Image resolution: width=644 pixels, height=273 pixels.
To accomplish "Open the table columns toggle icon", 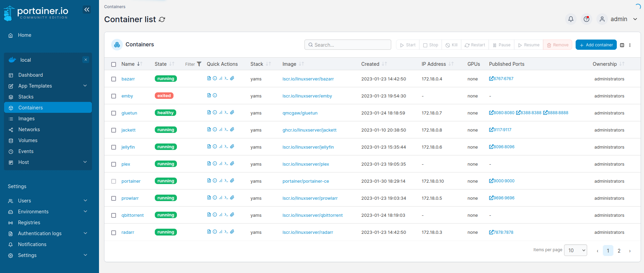I will pos(622,45).
